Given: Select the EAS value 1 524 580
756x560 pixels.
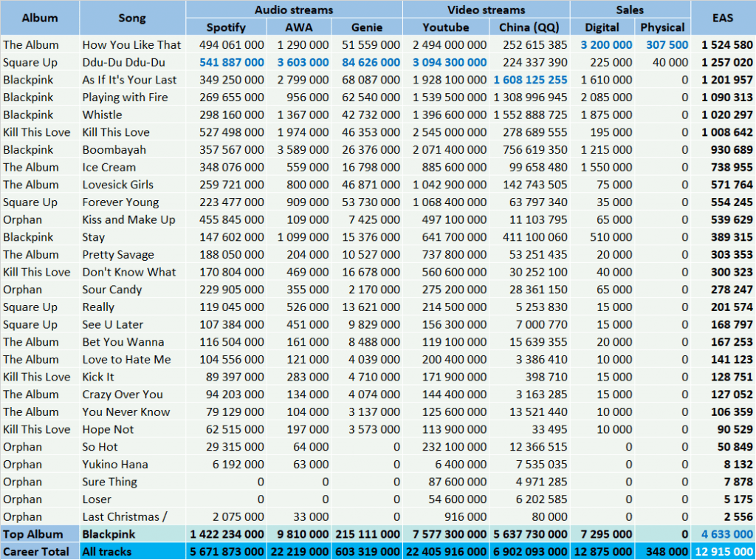Looking at the screenshot, I should click(727, 45).
